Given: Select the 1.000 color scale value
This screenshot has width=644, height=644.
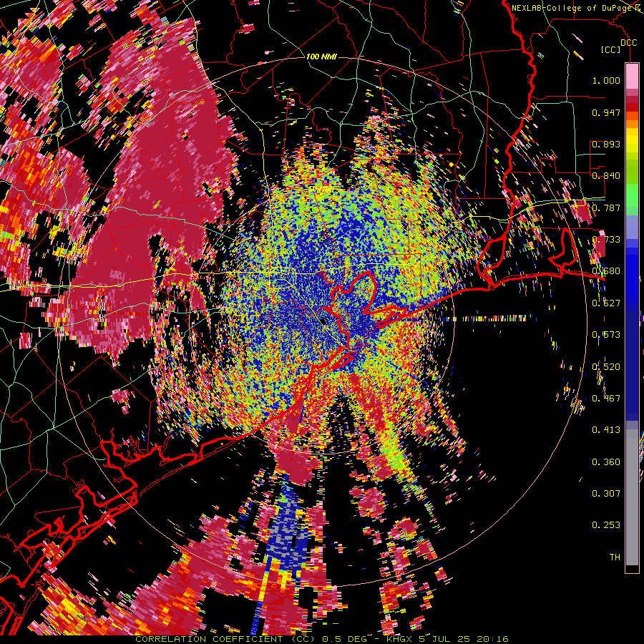Looking at the screenshot, I should 606,80.
